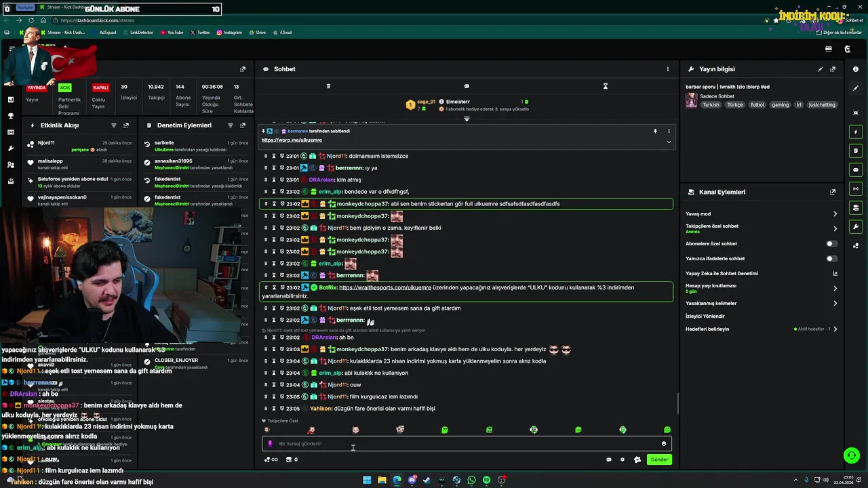The width and height of the screenshot is (868, 488).
Task: Click channel points infinity icon
Action: pyautogui.click(x=271, y=460)
